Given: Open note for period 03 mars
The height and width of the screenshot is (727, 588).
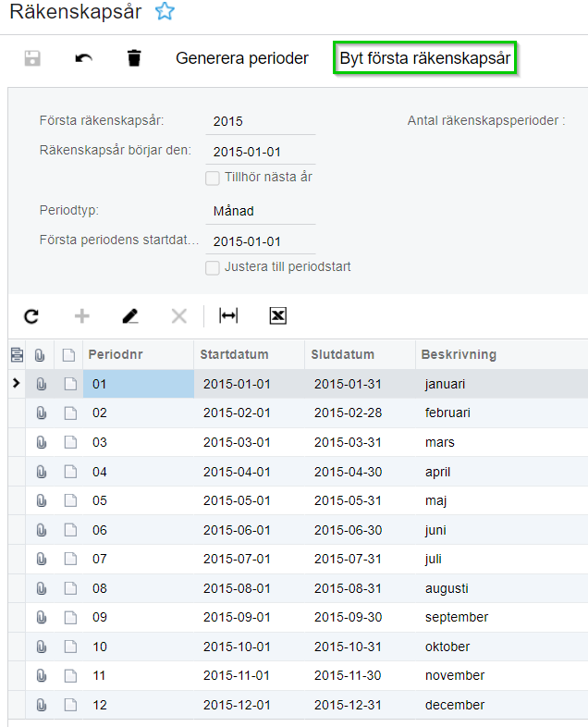Looking at the screenshot, I should tap(70, 442).
